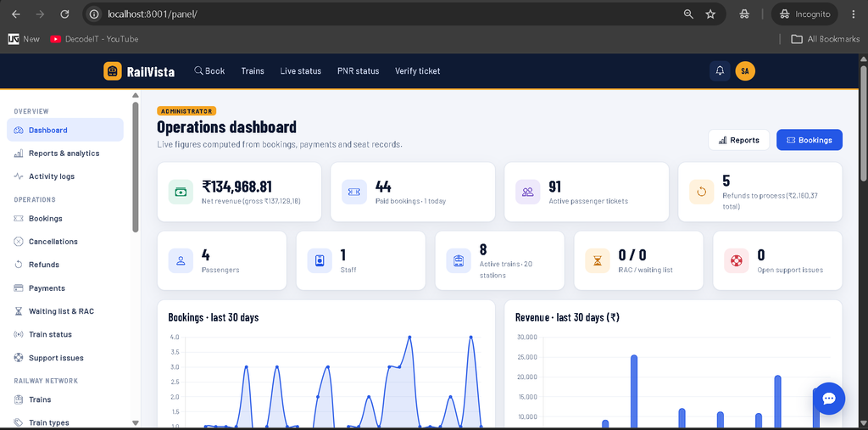Click the Train status broadcast icon
Viewport: 868px width, 430px height.
pyautogui.click(x=19, y=335)
